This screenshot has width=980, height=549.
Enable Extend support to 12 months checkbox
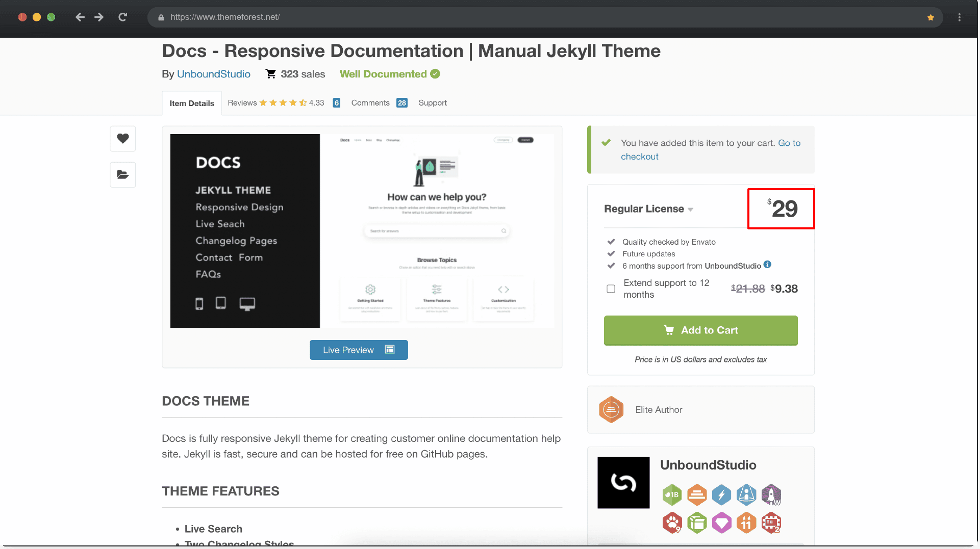pos(611,289)
